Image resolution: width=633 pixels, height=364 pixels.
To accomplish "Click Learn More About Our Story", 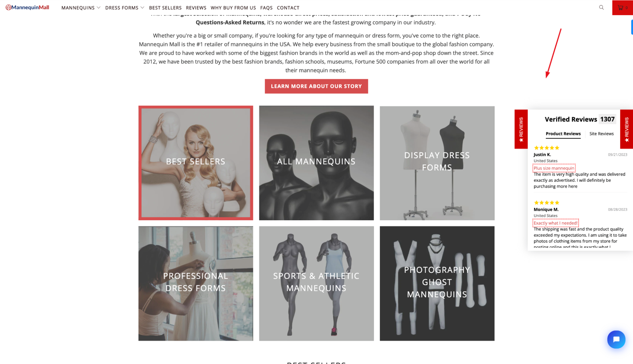I will 316,86.
